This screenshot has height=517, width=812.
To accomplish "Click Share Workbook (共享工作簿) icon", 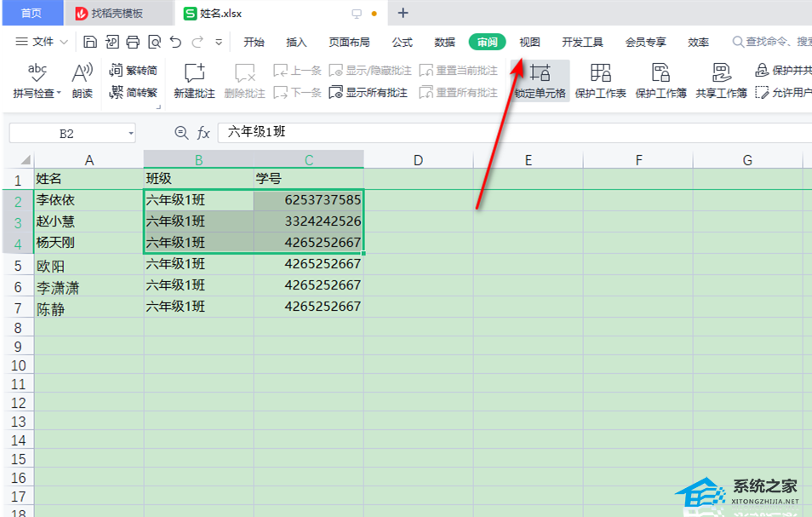I will tap(721, 82).
